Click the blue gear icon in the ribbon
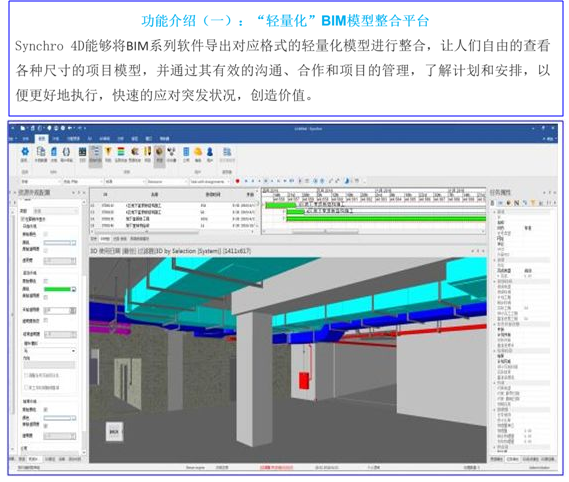 (x=25, y=152)
